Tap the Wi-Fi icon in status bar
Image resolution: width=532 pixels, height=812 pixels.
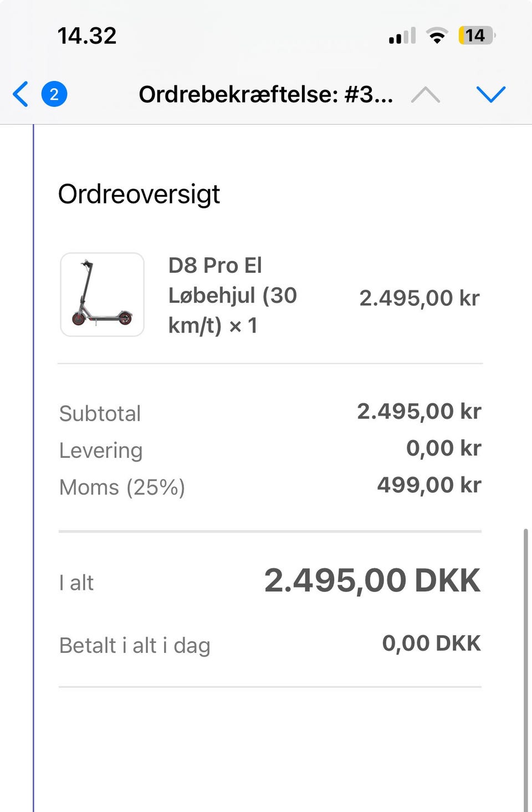point(437,37)
